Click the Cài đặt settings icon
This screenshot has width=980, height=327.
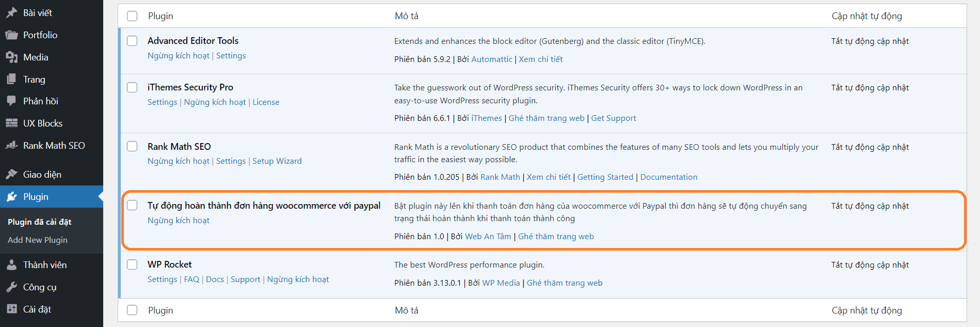11,309
